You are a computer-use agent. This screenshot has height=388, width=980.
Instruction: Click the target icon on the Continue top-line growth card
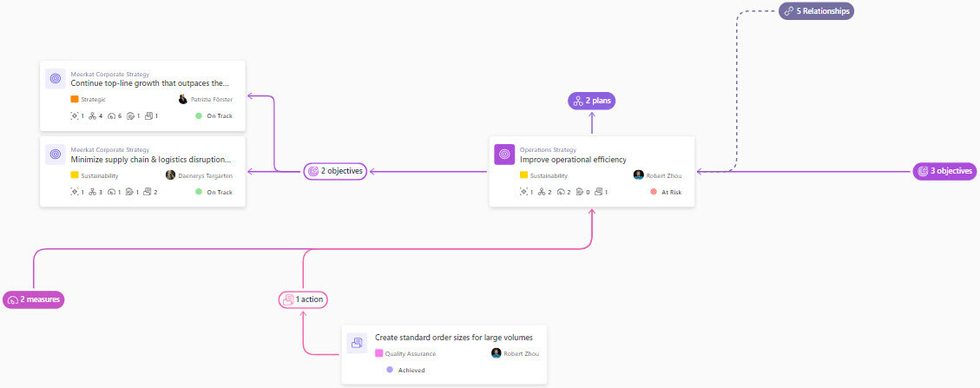pyautogui.click(x=56, y=79)
